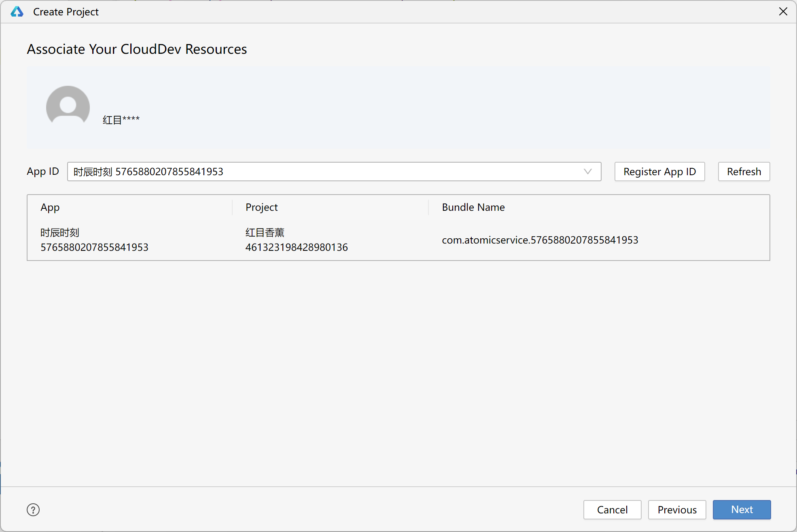Click the user avatar icon
The width and height of the screenshot is (797, 532).
(68, 106)
